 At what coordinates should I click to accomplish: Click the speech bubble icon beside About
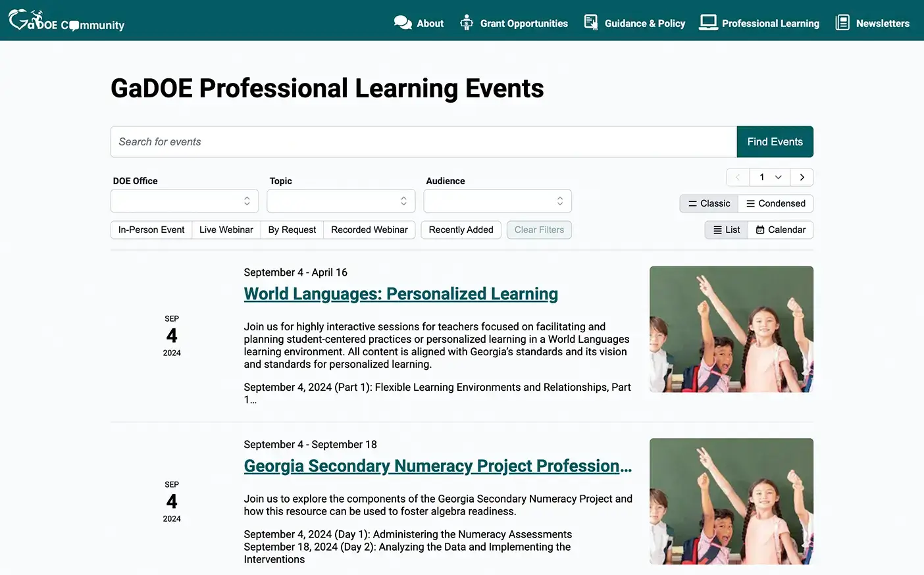[x=402, y=22]
